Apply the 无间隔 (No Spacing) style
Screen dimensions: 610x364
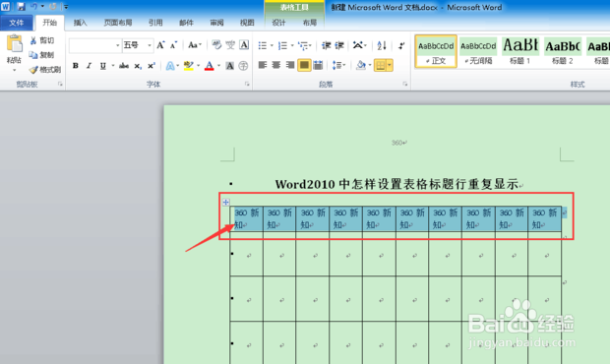pyautogui.click(x=478, y=51)
